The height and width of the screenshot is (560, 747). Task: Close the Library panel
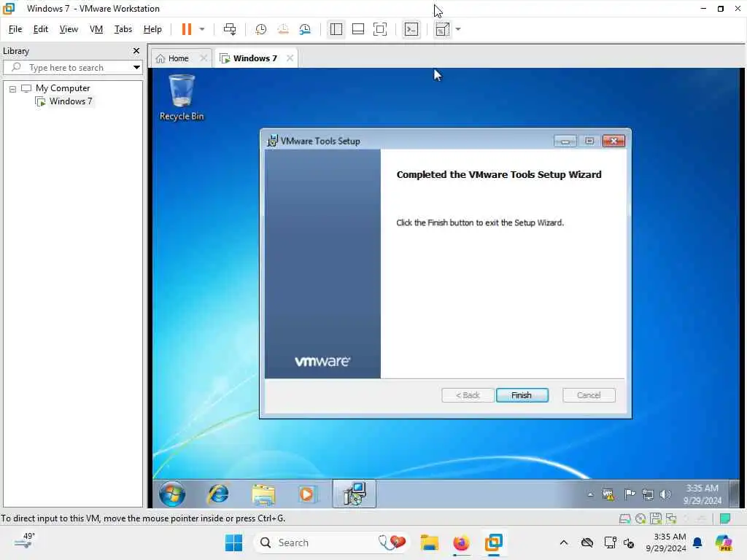(x=136, y=50)
